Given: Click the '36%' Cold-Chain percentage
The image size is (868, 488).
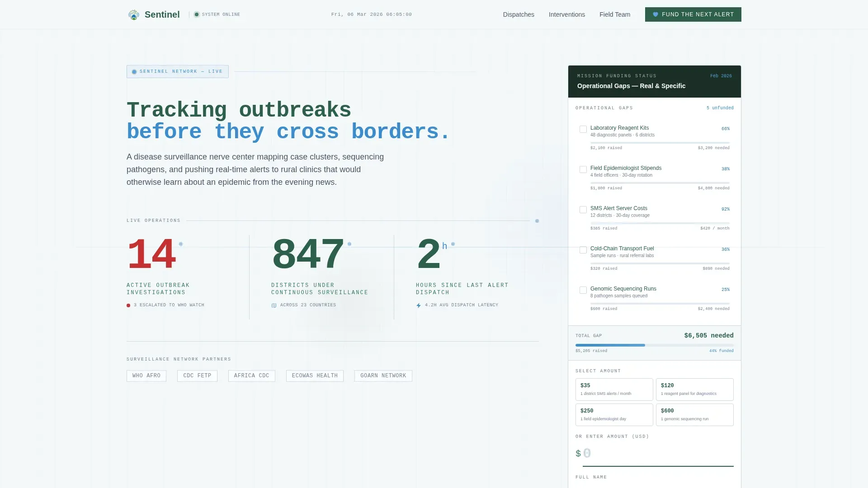Looking at the screenshot, I should (725, 249).
